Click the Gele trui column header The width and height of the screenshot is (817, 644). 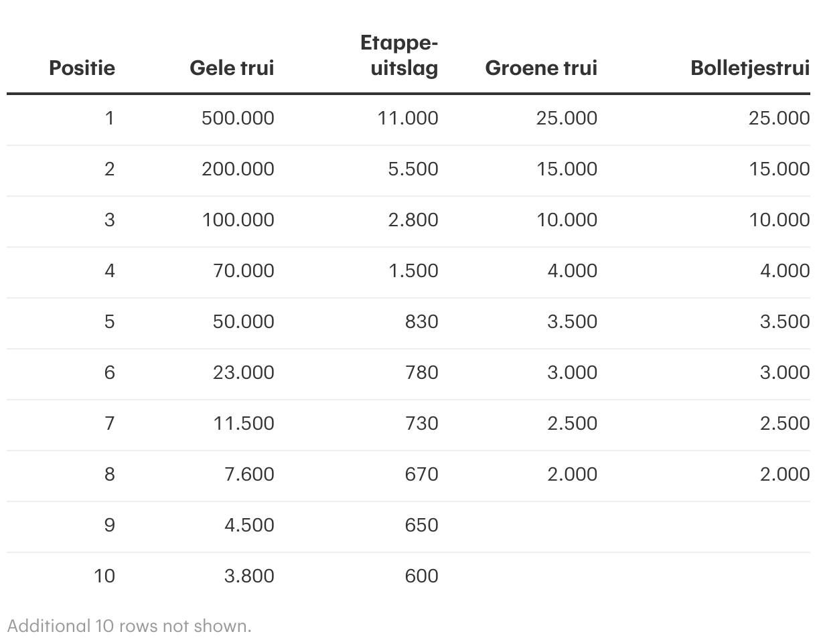pyautogui.click(x=232, y=68)
